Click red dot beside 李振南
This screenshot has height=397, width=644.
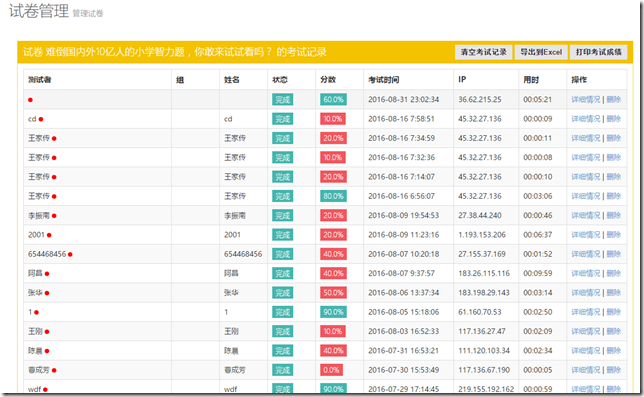(54, 216)
